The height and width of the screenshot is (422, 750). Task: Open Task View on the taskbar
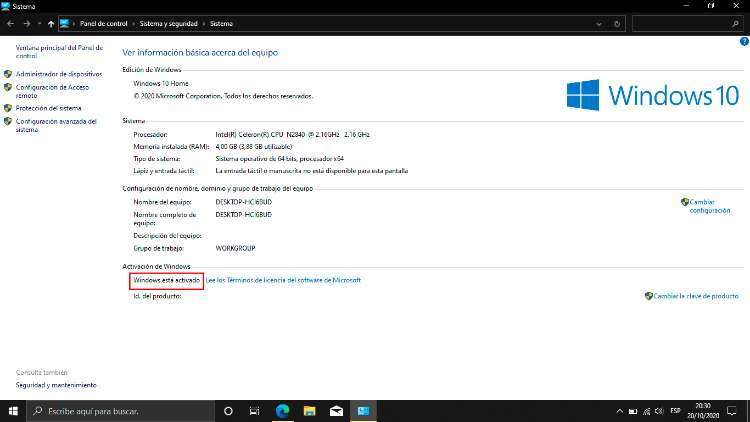click(254, 411)
